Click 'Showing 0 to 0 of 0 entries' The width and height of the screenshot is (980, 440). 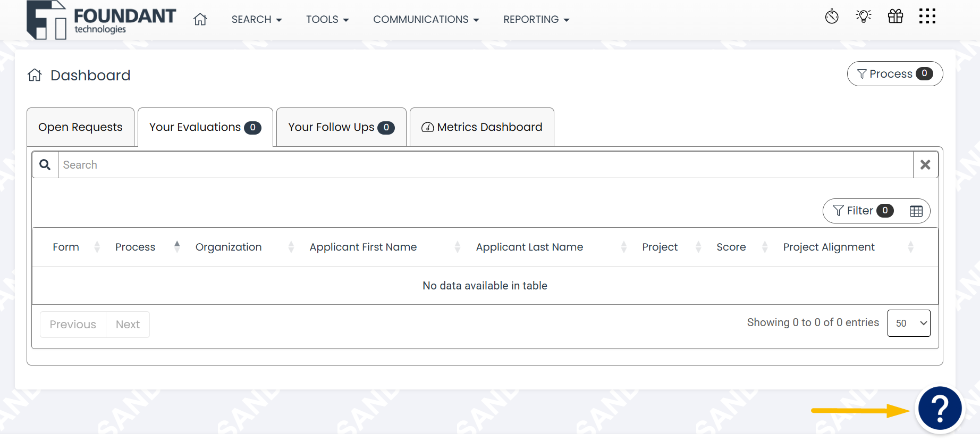coord(813,322)
